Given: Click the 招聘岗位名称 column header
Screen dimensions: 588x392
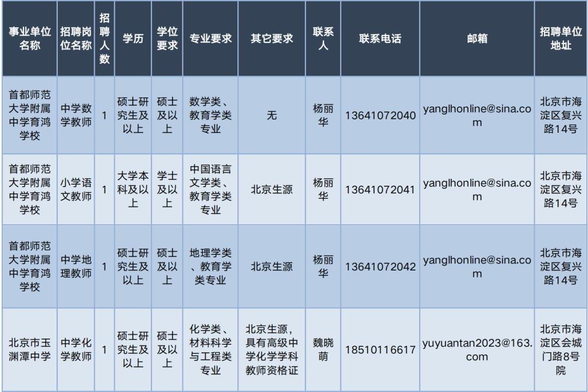Looking at the screenshot, I should click(76, 39).
